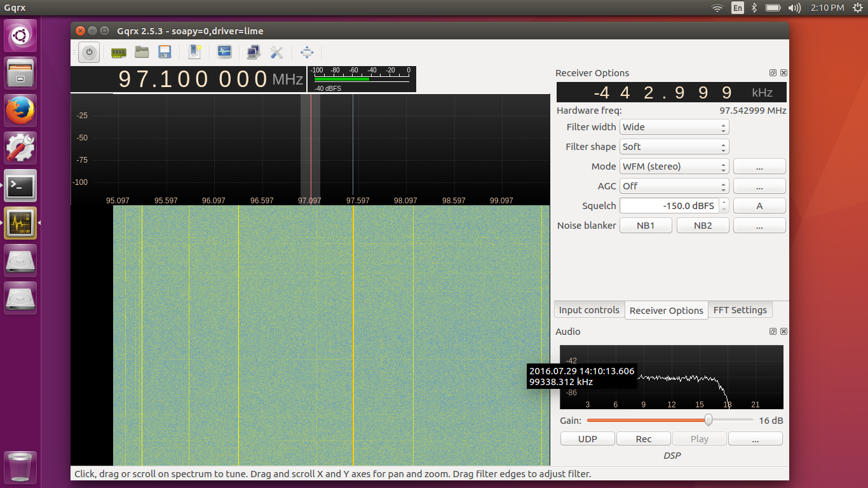Open the Mode dropdown showing WFM (stereo)

pyautogui.click(x=674, y=166)
